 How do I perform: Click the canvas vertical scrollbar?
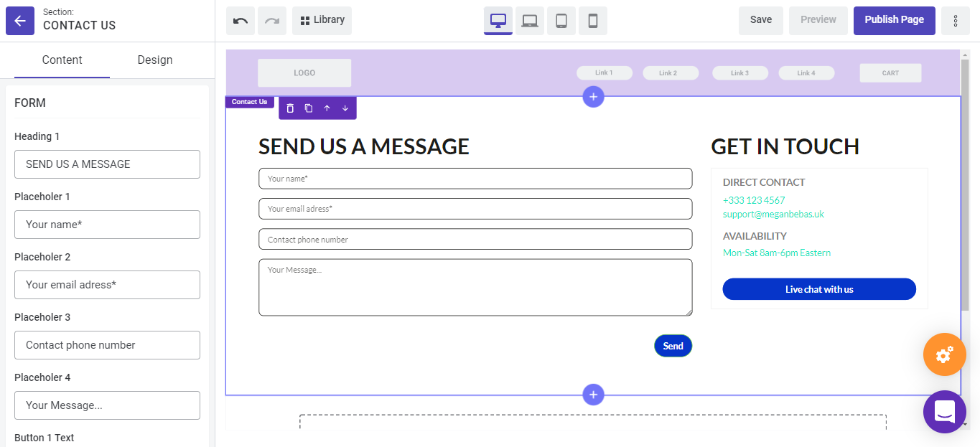click(965, 185)
